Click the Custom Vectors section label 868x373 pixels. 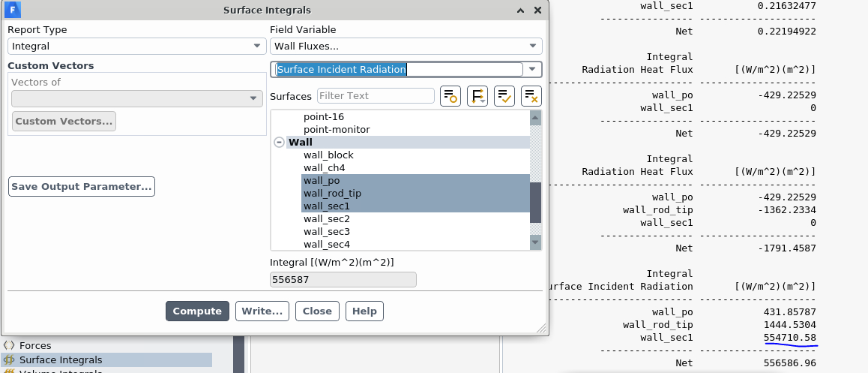point(51,66)
